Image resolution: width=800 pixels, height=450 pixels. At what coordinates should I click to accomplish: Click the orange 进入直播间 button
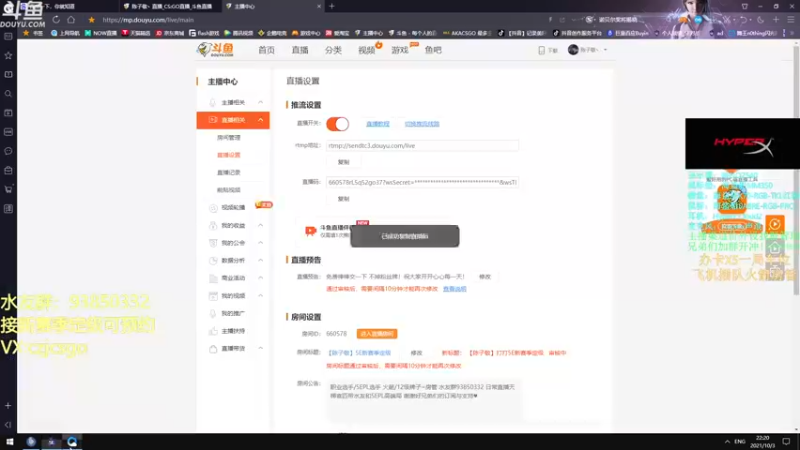[x=377, y=334]
